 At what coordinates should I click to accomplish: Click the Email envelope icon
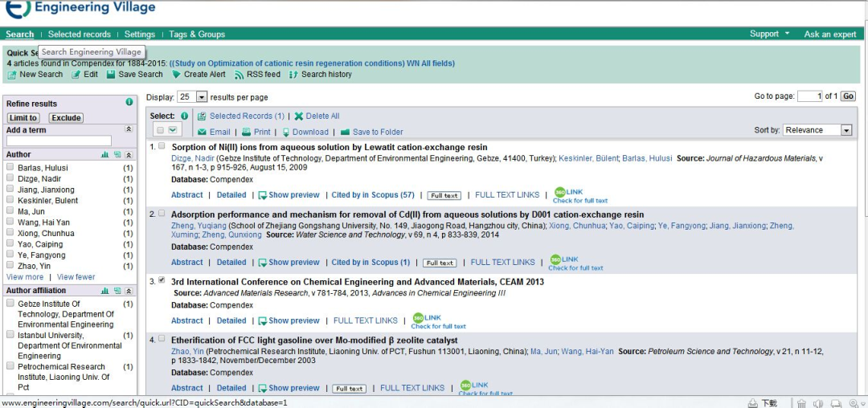(x=202, y=133)
